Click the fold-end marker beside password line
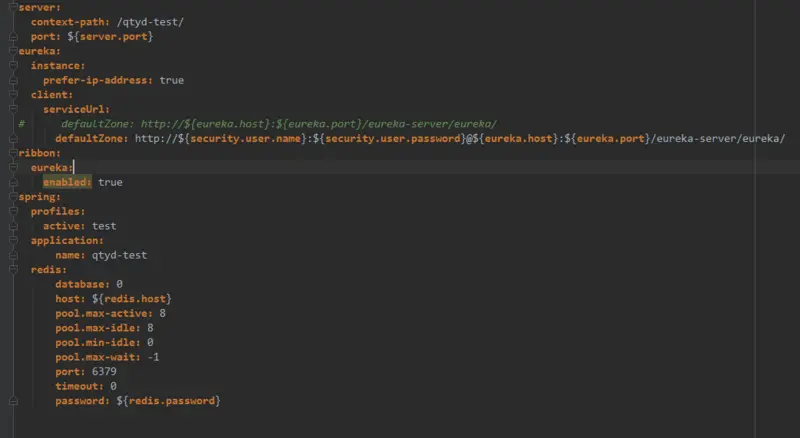 [13, 401]
